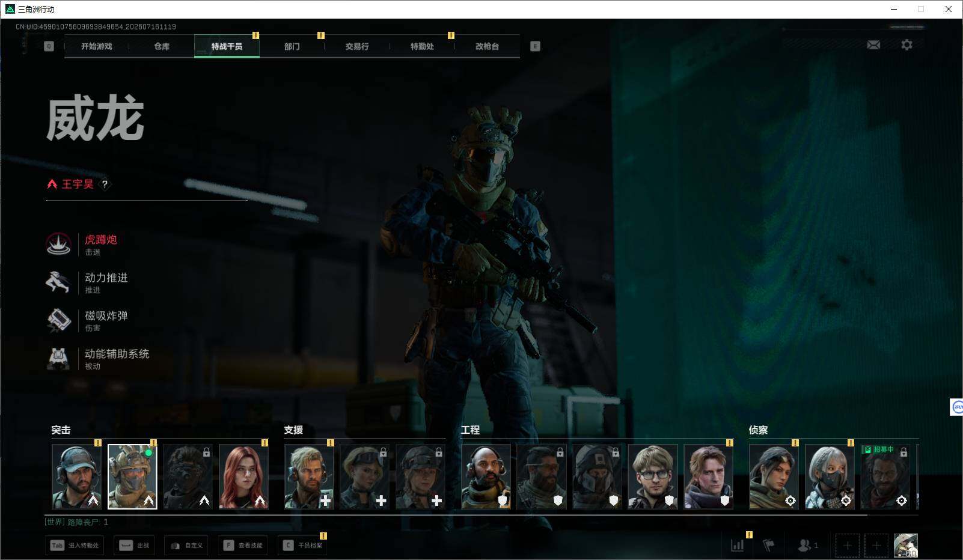
Task: Click the 威龙 operator title
Action: [x=96, y=119]
